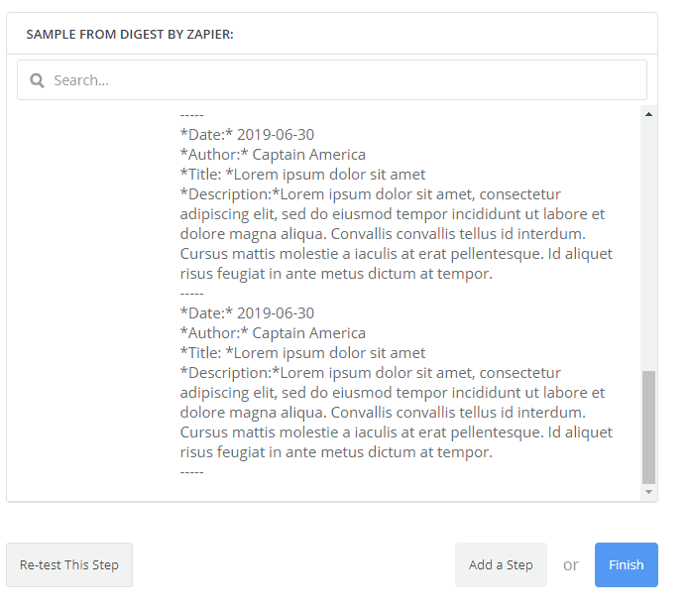Click the second Title Lorem ipsum line
The width and height of the screenshot is (690, 616).
point(302,353)
